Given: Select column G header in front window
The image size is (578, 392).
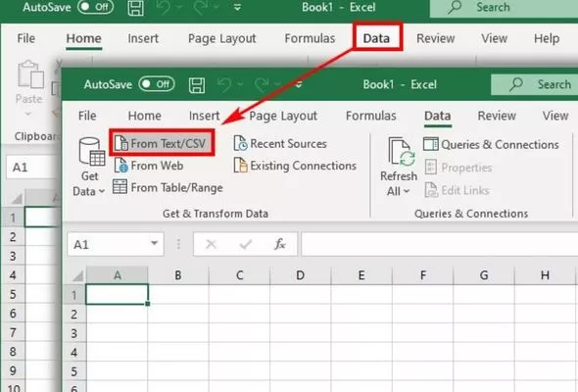Looking at the screenshot, I should 484,275.
